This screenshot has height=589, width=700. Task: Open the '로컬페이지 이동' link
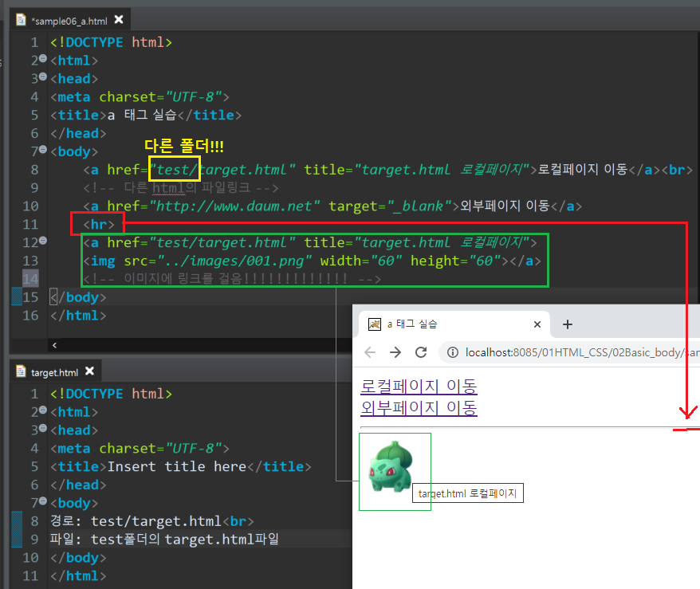419,387
